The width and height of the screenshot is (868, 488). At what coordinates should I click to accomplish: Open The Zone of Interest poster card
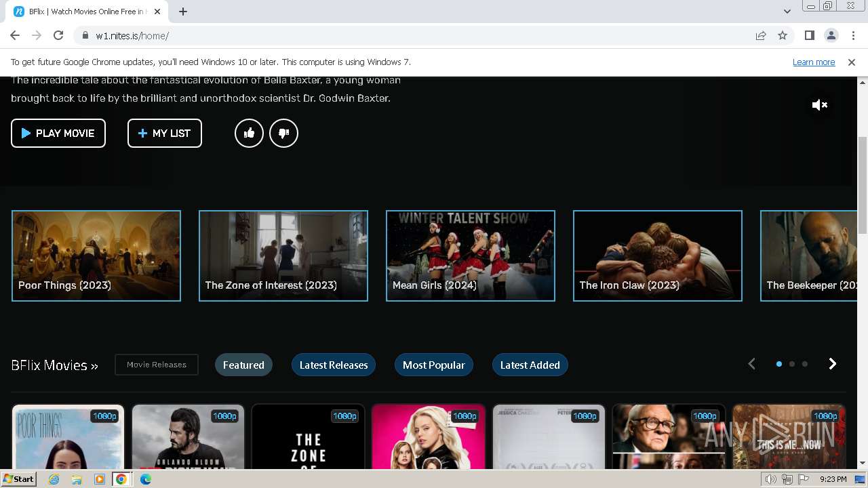click(x=308, y=436)
